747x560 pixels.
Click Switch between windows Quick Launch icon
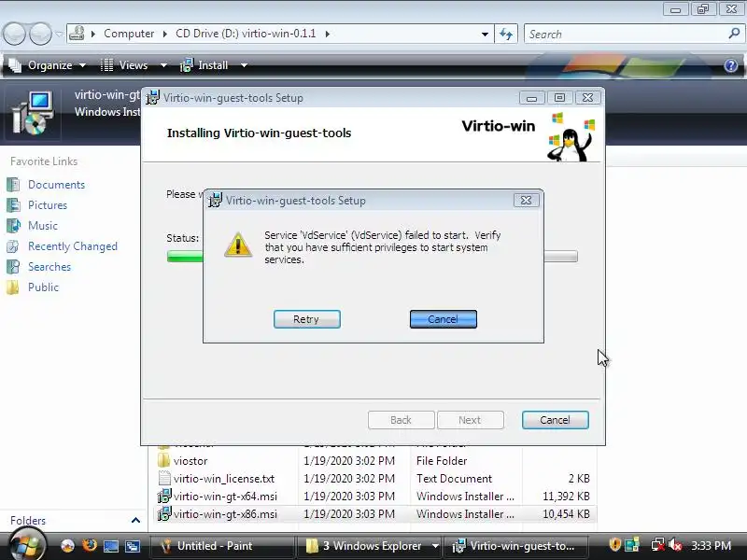pos(132,546)
